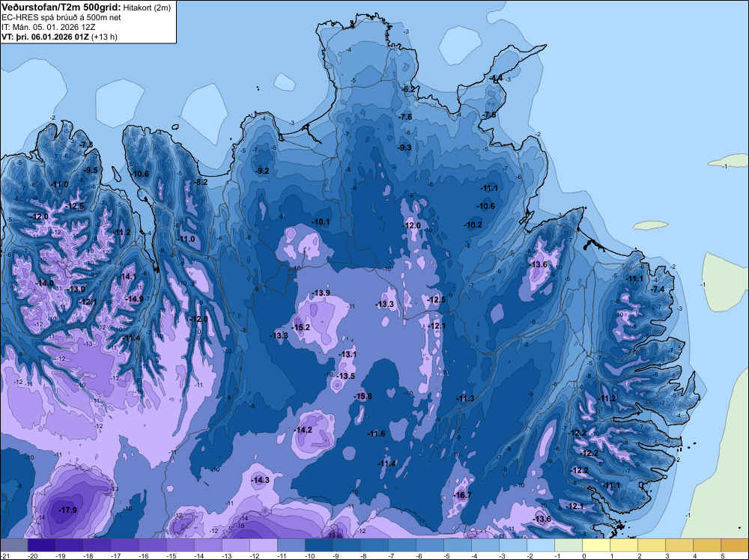Click the -6.2 temperature value
The height and width of the screenshot is (560, 749).
(x=409, y=89)
